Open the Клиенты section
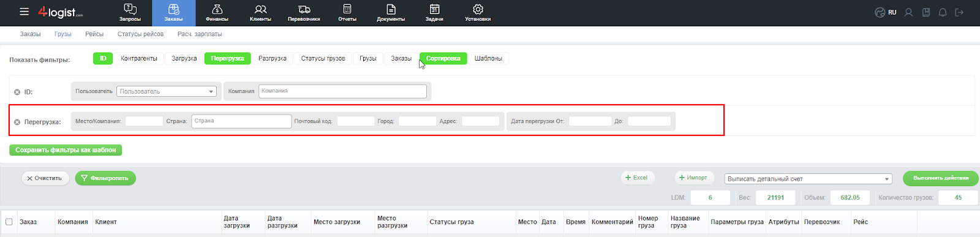The height and width of the screenshot is (237, 980). point(260,13)
